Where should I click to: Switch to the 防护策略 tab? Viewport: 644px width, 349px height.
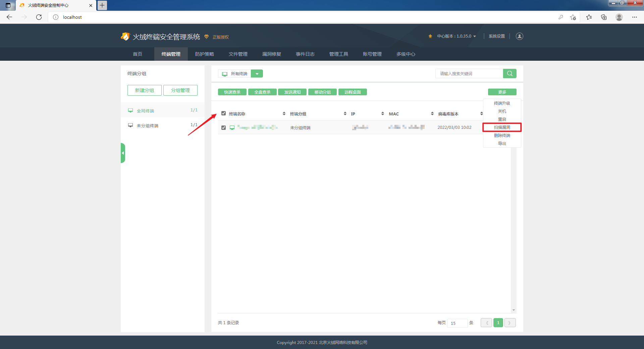coord(204,54)
